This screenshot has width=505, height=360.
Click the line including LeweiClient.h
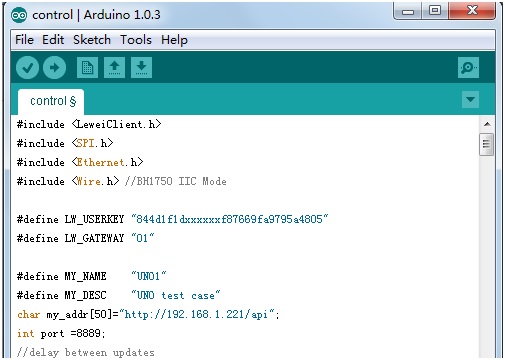[89, 124]
